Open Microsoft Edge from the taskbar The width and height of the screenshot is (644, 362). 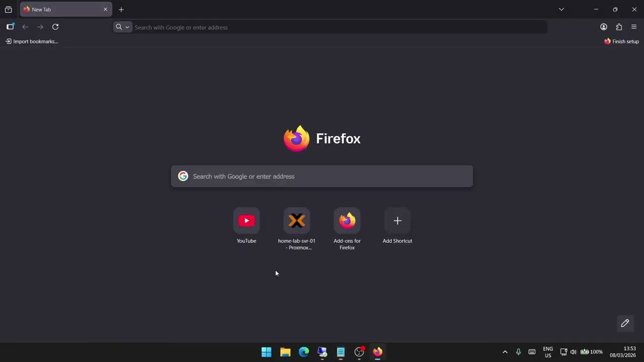[304, 352]
